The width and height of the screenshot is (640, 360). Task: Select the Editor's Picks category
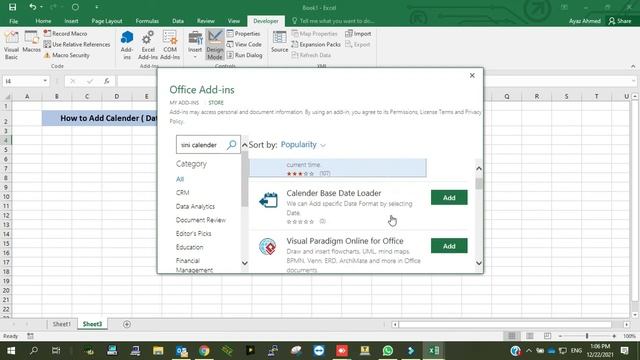tap(193, 233)
